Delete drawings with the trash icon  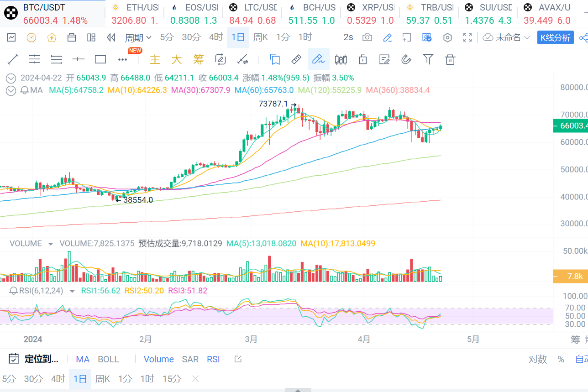tap(450, 59)
